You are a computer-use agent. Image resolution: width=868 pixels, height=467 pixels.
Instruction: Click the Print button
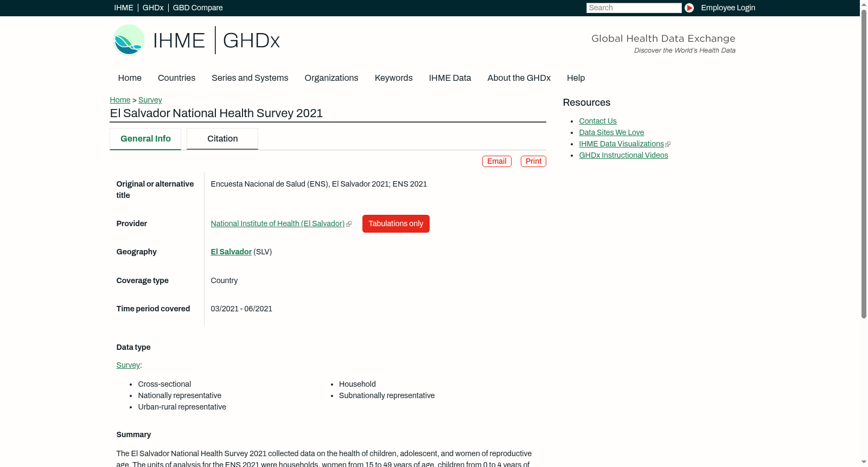click(x=533, y=161)
